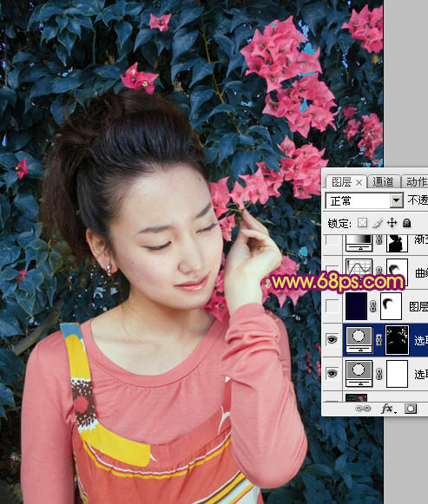Click the lock image pixels brush icon
The height and width of the screenshot is (504, 428).
378,223
